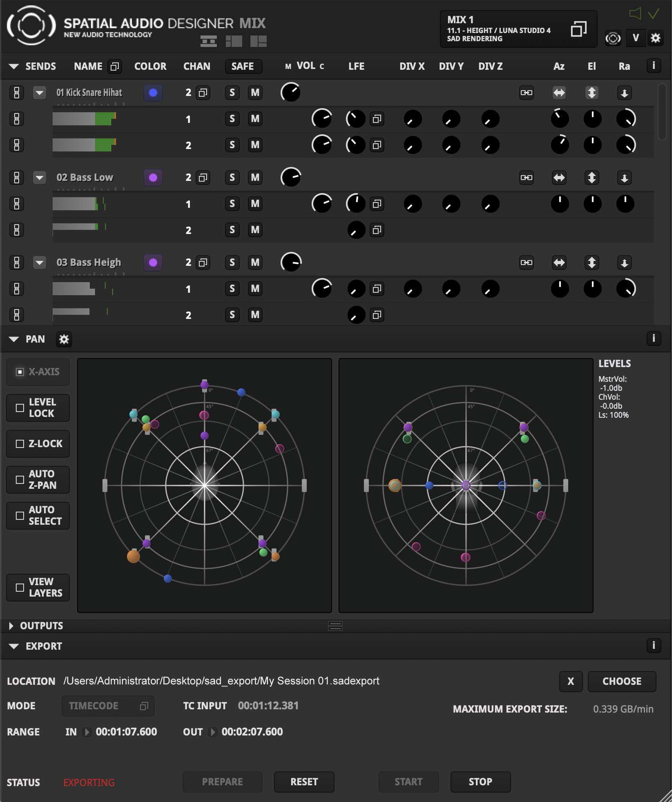Select the third layout view in header
Screen dimensions: 672x802
click(x=258, y=41)
